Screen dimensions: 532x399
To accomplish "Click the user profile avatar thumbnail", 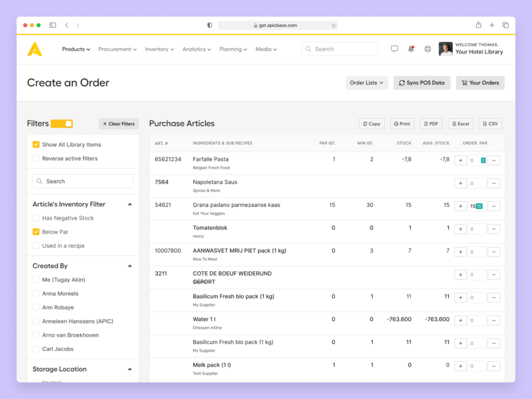I will 445,49.
